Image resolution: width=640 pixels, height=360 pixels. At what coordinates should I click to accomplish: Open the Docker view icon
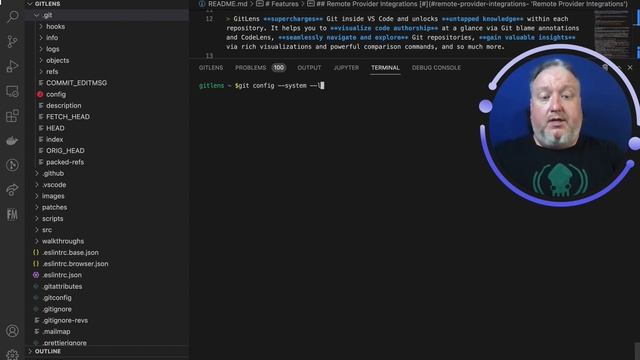click(12, 141)
